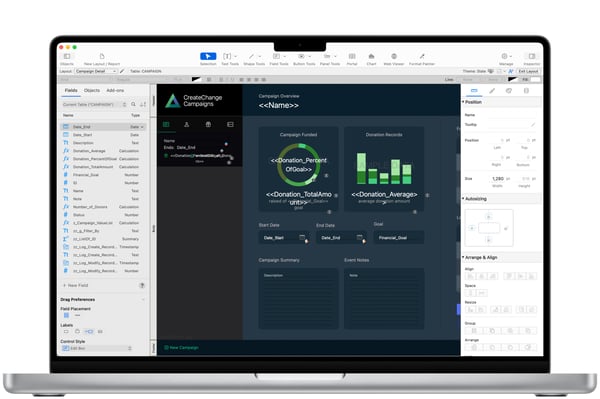Click the Field Tools icon
600x399 pixels.
tap(276, 56)
